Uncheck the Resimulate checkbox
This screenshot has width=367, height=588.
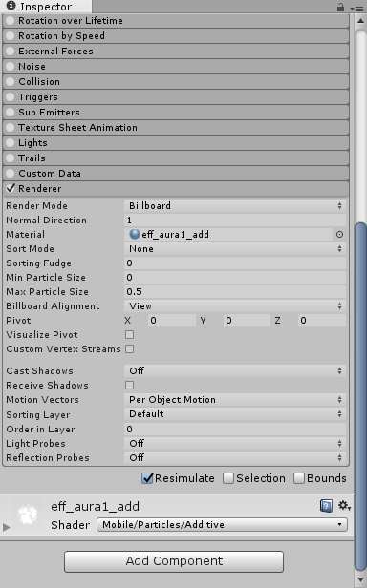147,478
